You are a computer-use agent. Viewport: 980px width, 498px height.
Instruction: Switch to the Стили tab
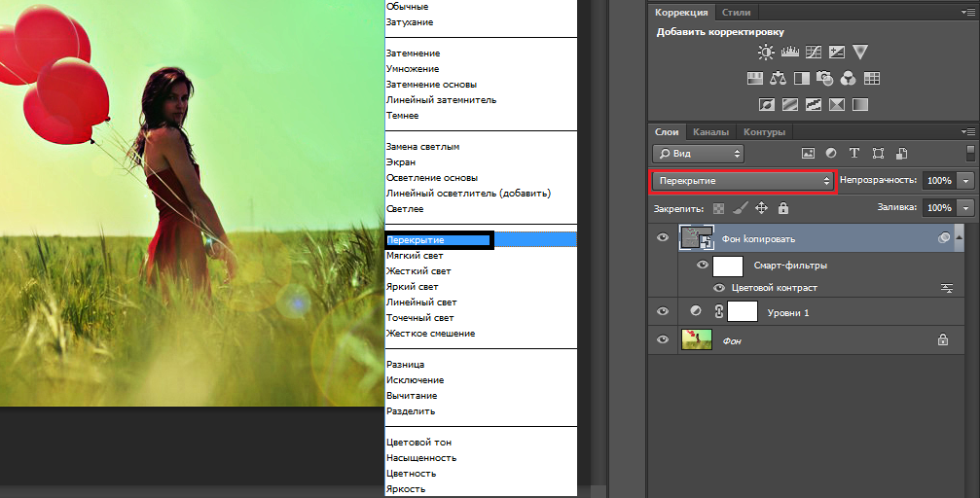click(x=736, y=12)
